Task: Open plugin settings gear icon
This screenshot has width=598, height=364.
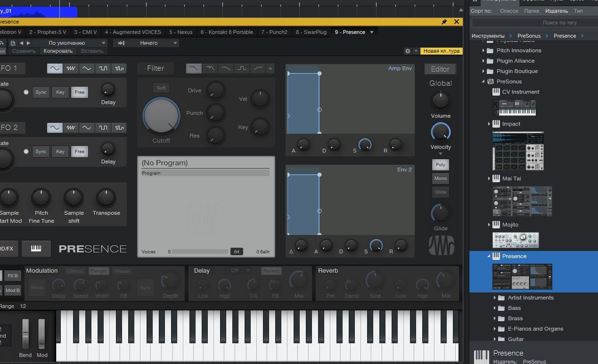Action: pyautogui.click(x=408, y=51)
